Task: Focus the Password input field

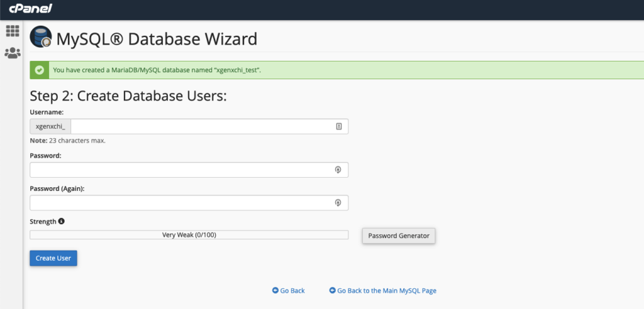Action: coord(182,170)
